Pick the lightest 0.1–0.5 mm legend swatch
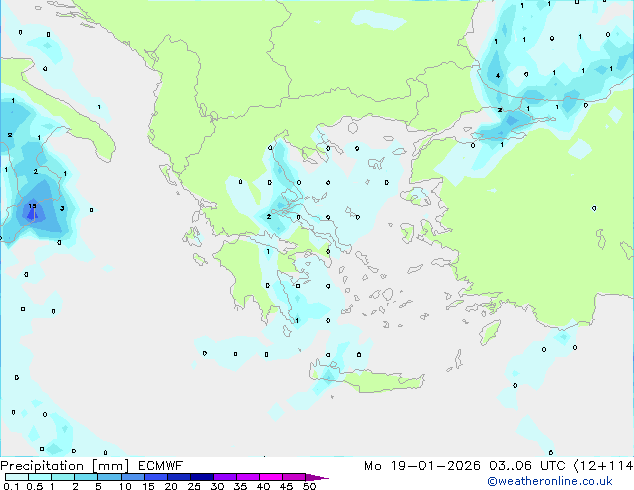 point(17,477)
